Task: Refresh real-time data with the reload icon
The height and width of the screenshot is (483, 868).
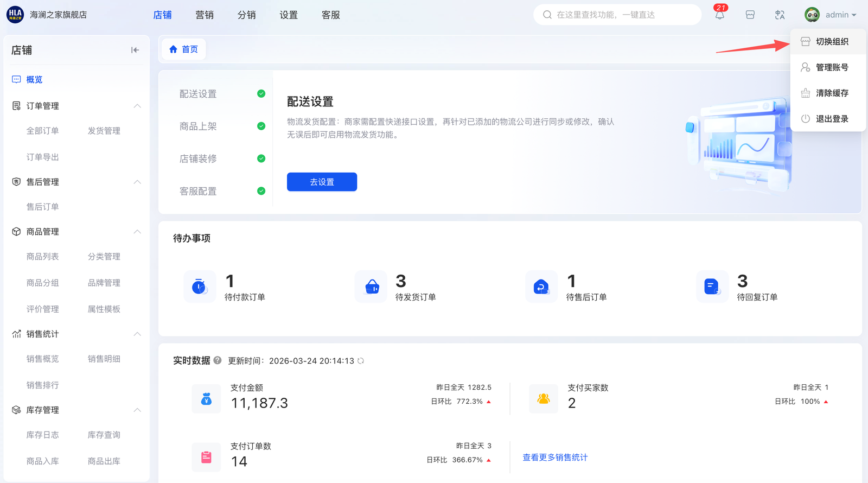Action: point(361,361)
